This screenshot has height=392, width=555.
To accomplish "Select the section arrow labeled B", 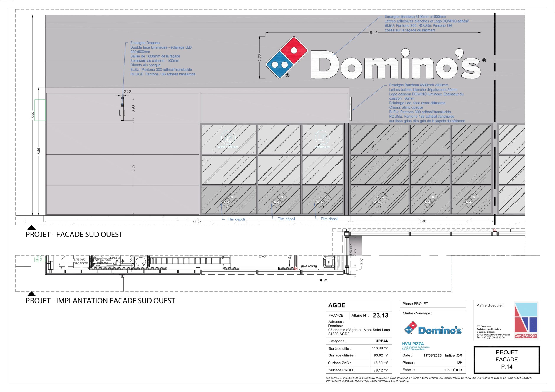I will click(323, 280).
